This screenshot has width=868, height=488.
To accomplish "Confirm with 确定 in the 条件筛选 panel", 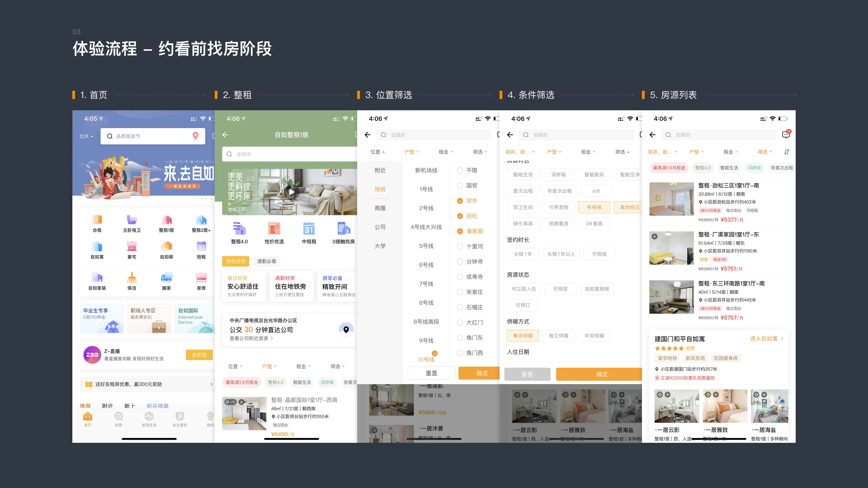I will 599,374.
